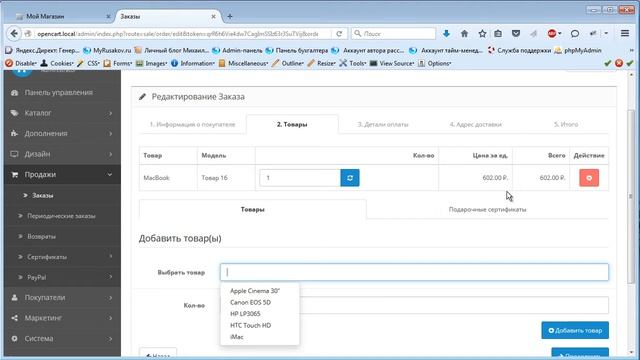The width and height of the screenshot is (640, 360).
Task: Open the MyRusakov.ru bookmark
Action: pos(107,50)
